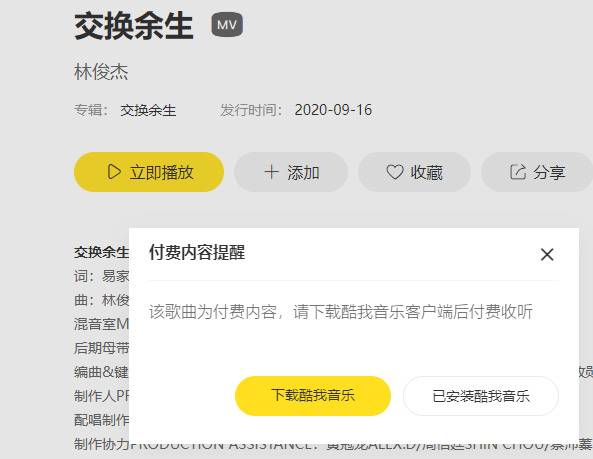The height and width of the screenshot is (459, 593).
Task: Click the 发行时间 label
Action: [x=251, y=110]
